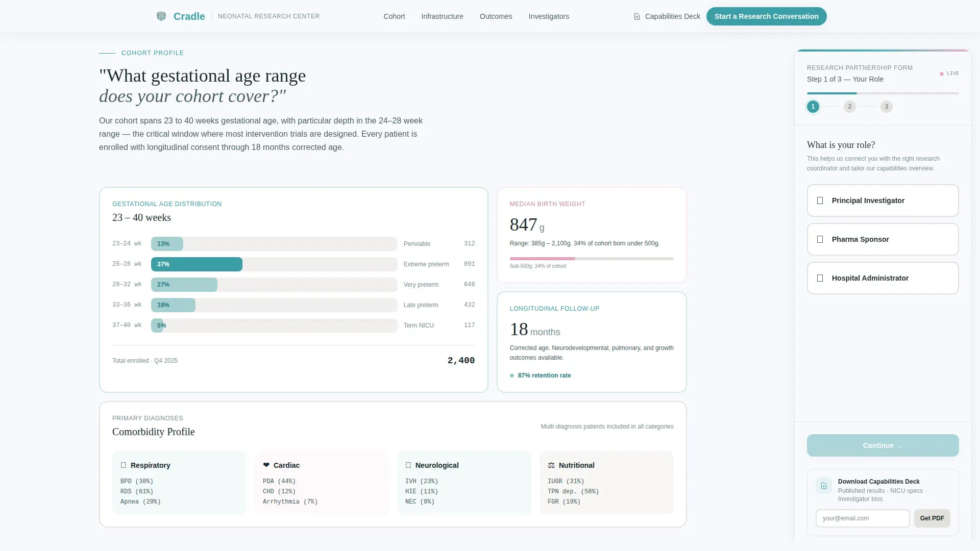Click the '37–40 wk' row label
Screen dimensions: 980x551
point(127,325)
